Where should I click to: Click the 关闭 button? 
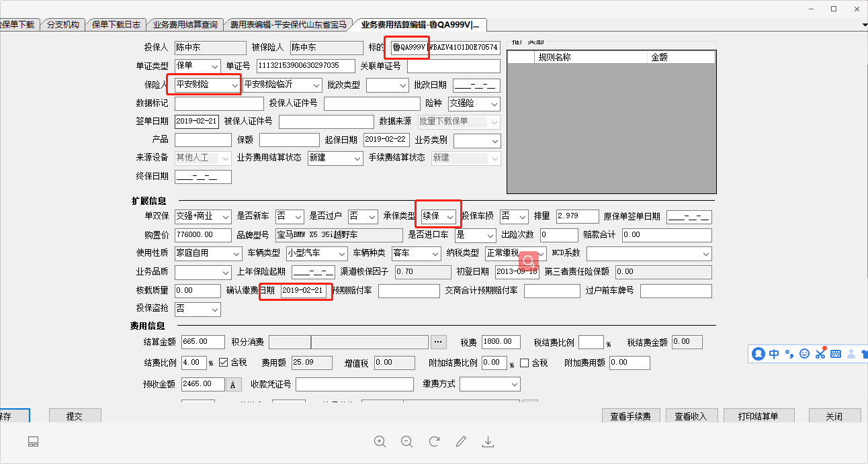[x=834, y=416]
